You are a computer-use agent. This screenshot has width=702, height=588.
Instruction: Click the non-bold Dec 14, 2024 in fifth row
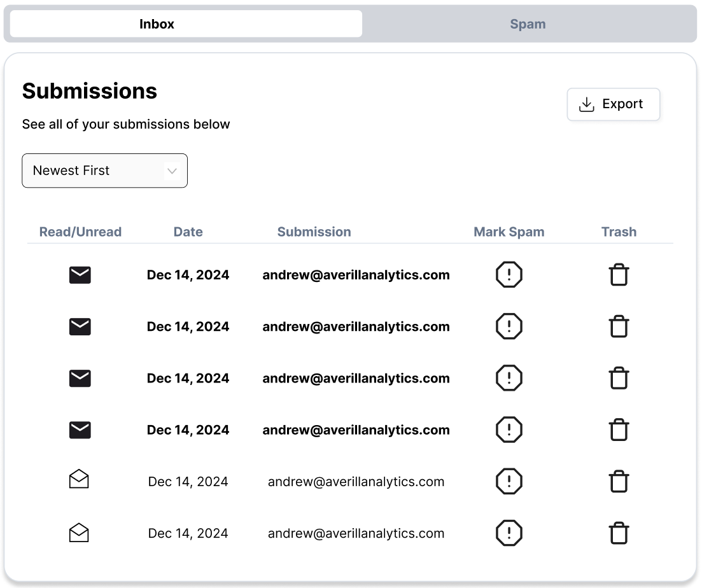coord(188,482)
